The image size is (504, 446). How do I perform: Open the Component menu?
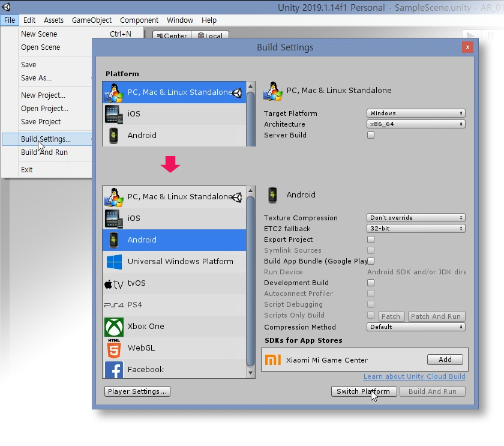tap(139, 20)
